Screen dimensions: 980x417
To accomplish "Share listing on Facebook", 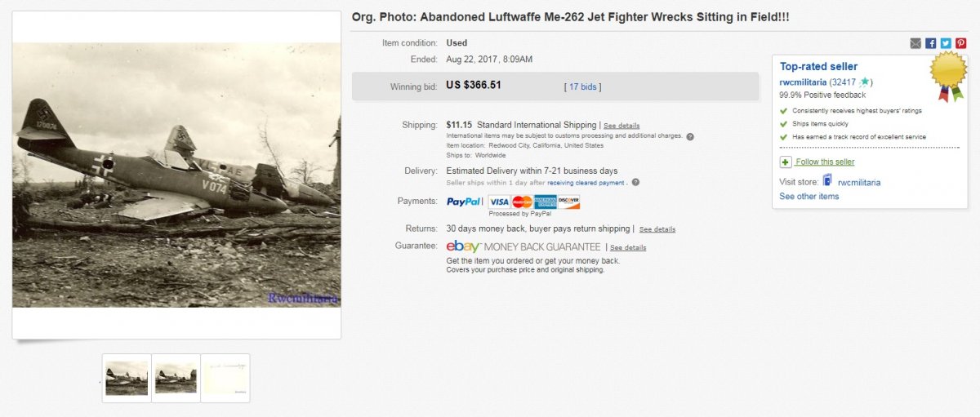I will point(931,43).
